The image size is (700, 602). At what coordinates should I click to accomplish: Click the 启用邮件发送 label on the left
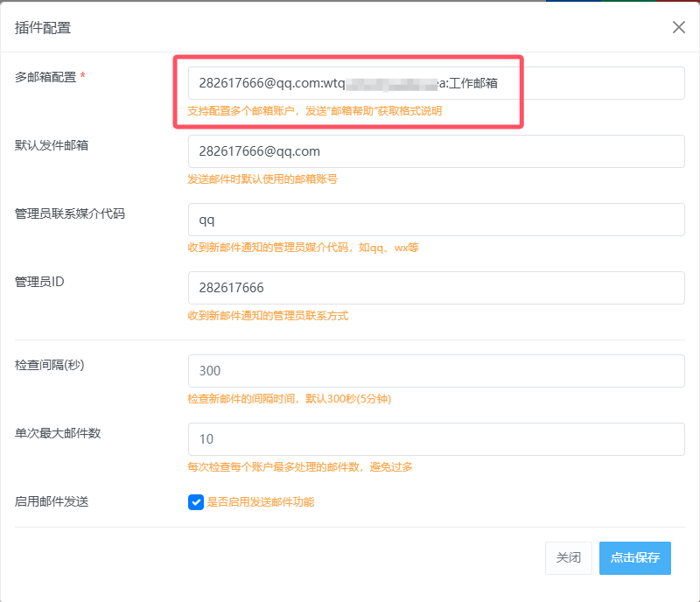coord(52,501)
